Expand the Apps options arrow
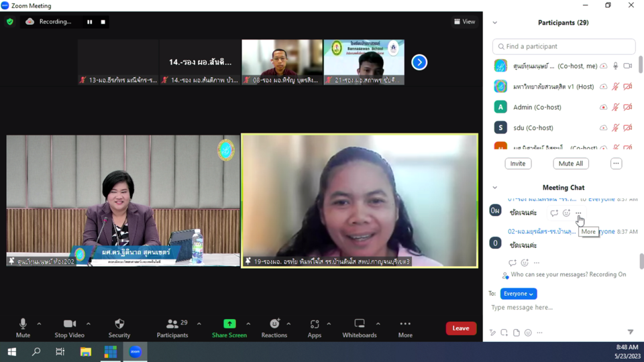 [x=329, y=324]
